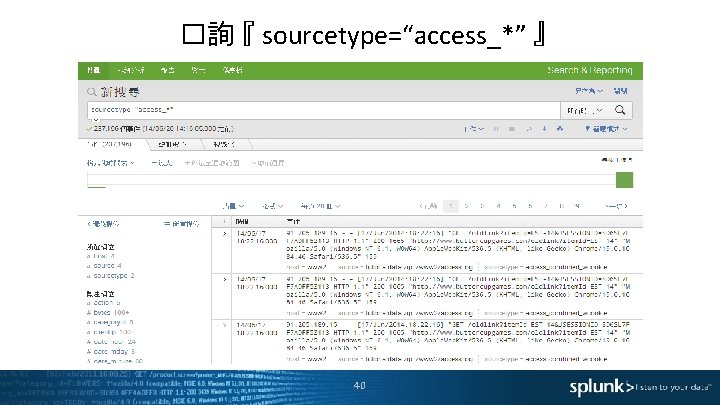The width and height of the screenshot is (720, 405).
Task: Expand the second event row
Action: [x=224, y=279]
